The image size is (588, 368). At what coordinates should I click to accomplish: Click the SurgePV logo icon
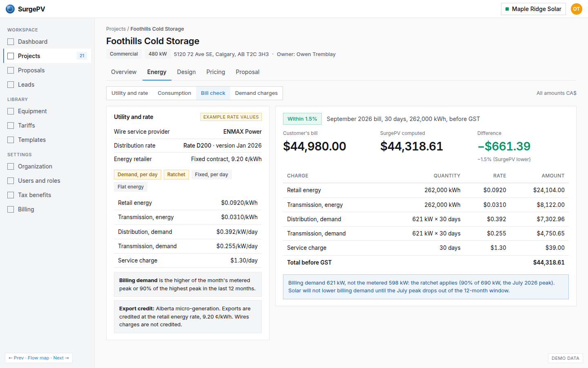coord(10,9)
